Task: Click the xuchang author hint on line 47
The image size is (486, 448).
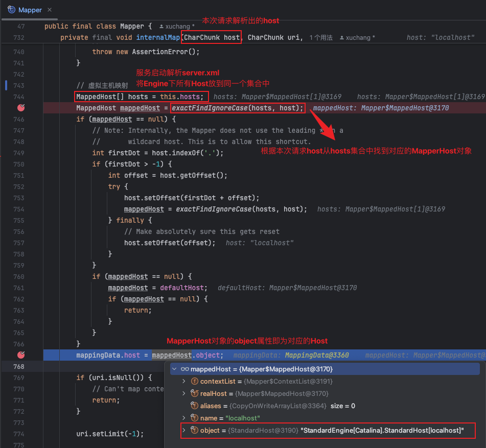Action: (x=177, y=27)
